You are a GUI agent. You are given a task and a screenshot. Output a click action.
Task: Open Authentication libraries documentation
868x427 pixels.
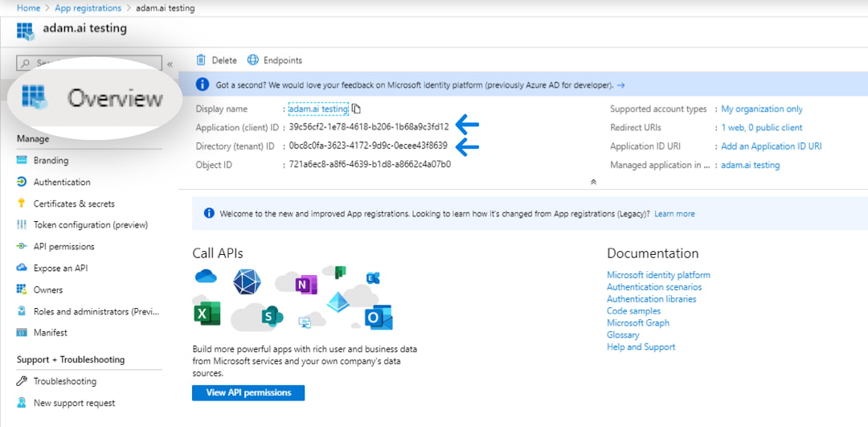coord(651,299)
